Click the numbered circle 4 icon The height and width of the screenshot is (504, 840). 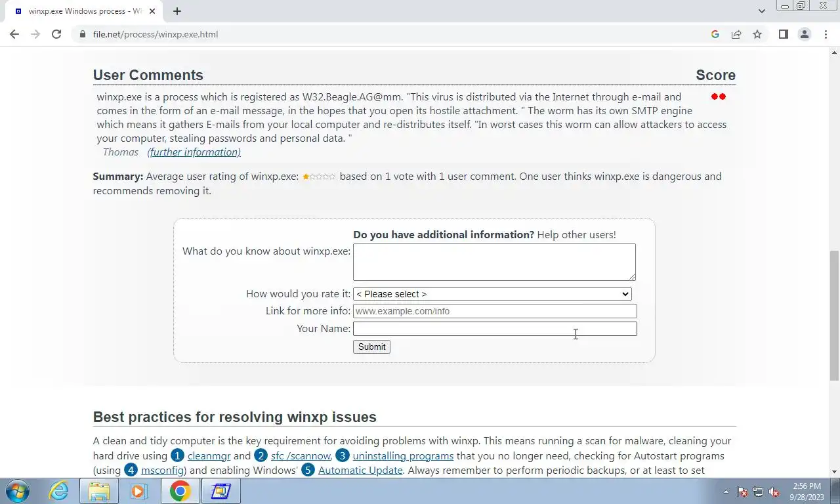click(x=131, y=470)
